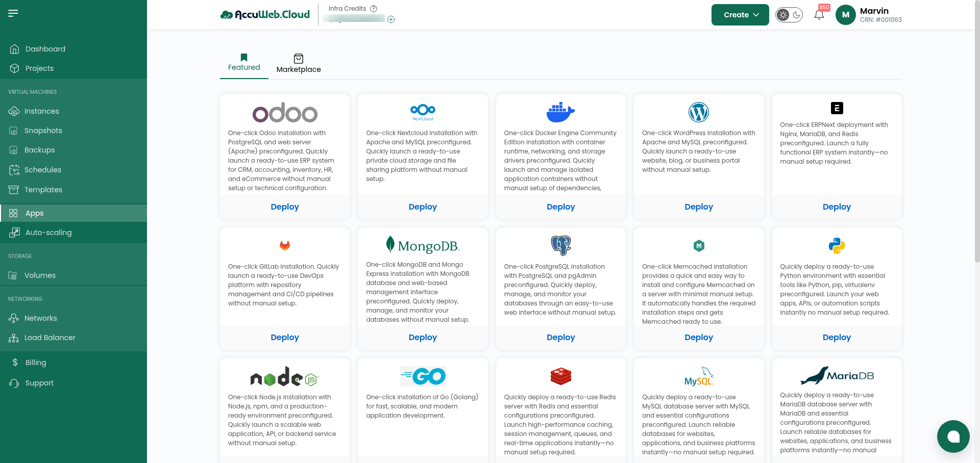The image size is (980, 463).
Task: Click the MySQL logo
Action: (699, 376)
